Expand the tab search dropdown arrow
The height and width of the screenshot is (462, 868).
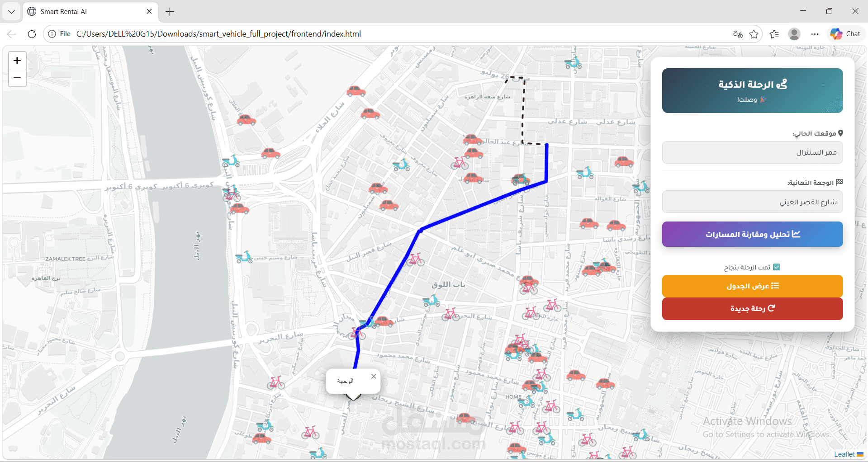click(x=12, y=12)
